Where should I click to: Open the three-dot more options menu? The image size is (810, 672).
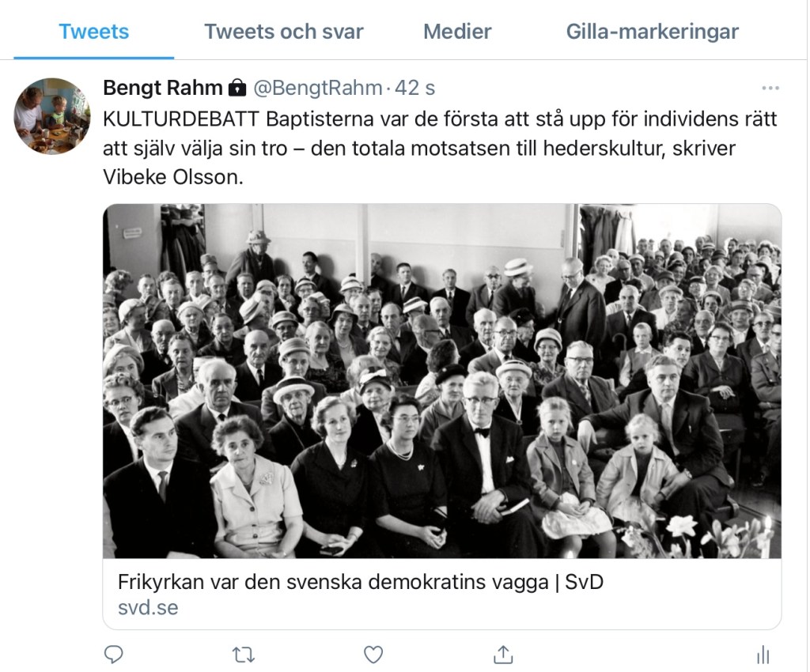coord(770,89)
